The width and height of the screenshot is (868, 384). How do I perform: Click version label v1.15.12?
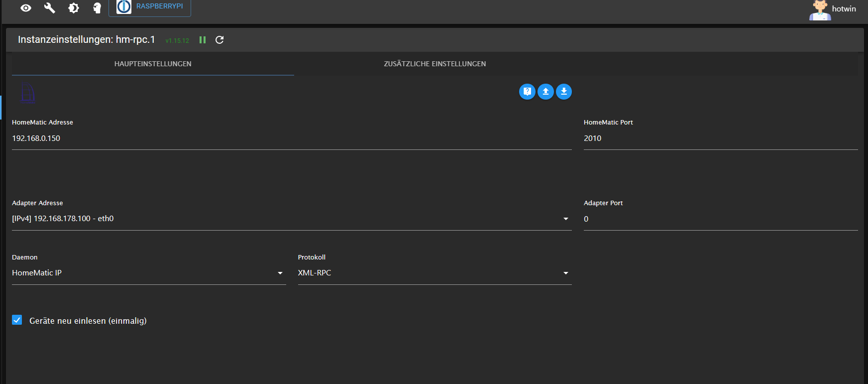coord(177,41)
